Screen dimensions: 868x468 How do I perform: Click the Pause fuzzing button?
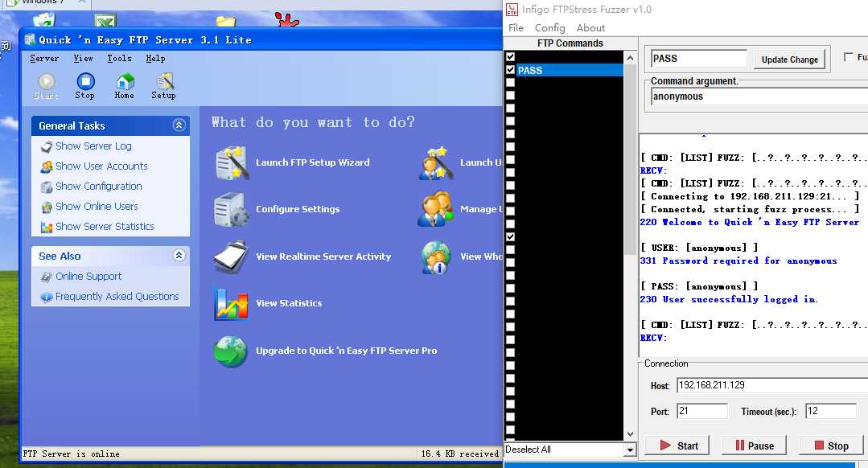coord(754,445)
